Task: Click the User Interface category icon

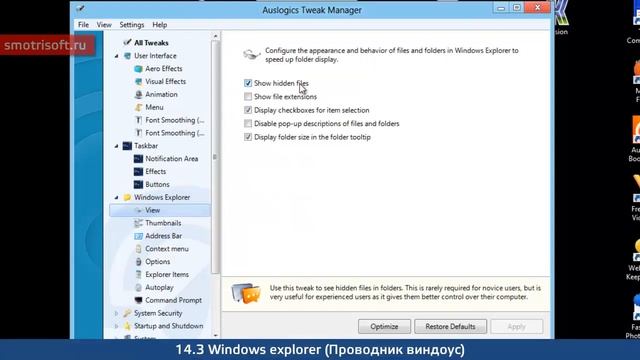Action: point(127,56)
